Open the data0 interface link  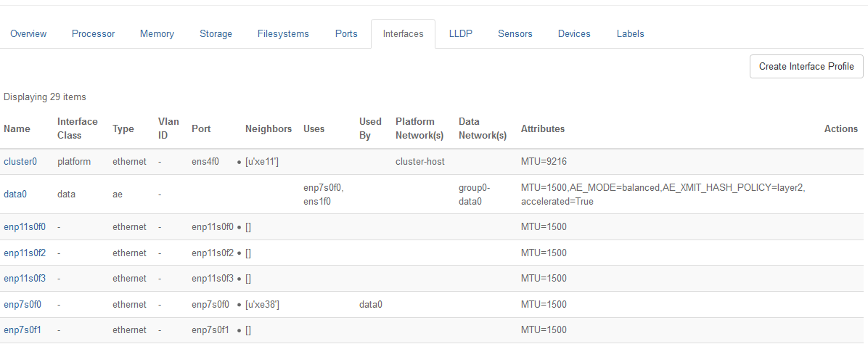pyautogui.click(x=15, y=194)
